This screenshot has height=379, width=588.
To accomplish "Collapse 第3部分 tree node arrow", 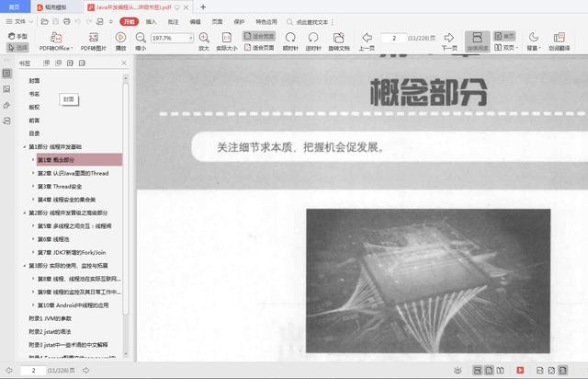I will 25,266.
